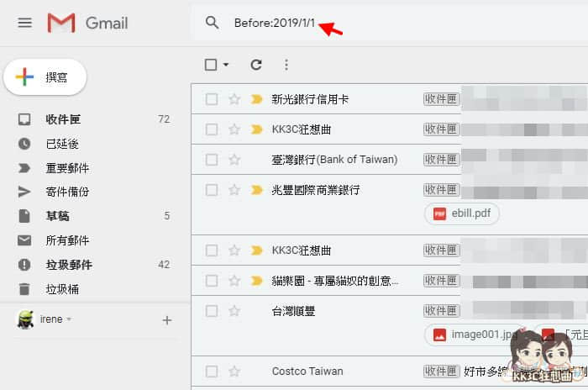The height and width of the screenshot is (390, 588).
Task: Click the PDF icon on ebill.pdf chip
Action: click(x=439, y=213)
